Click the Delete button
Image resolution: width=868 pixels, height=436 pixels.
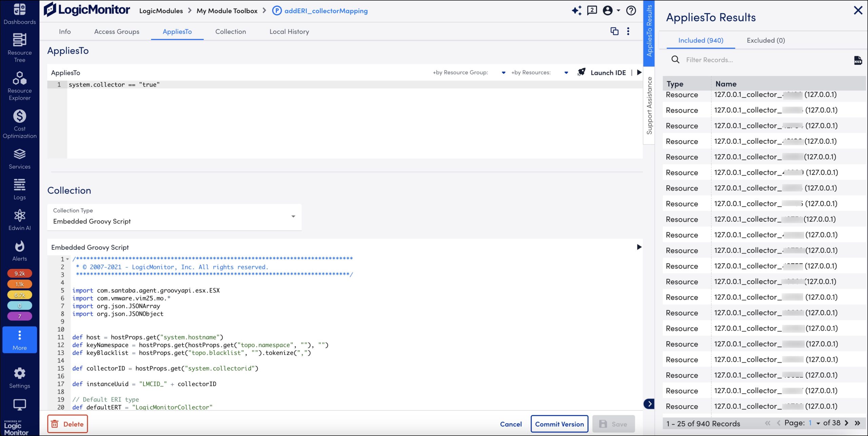pyautogui.click(x=67, y=424)
